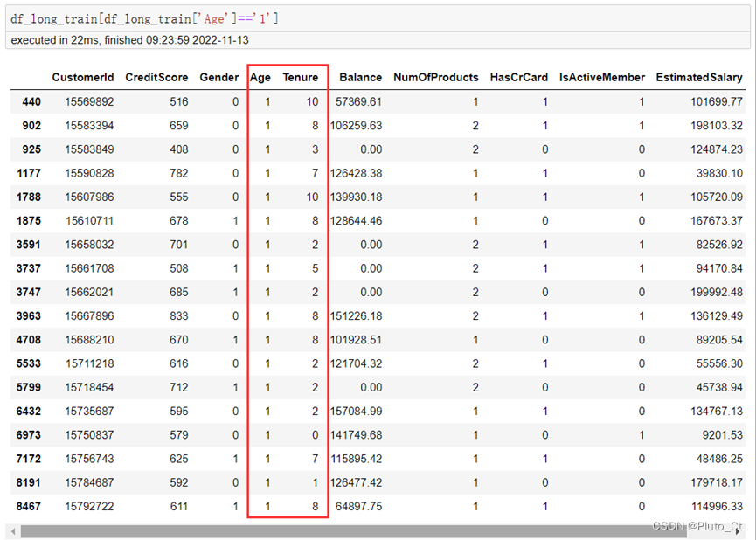
Task: Click row index 3737
Action: pos(29,268)
